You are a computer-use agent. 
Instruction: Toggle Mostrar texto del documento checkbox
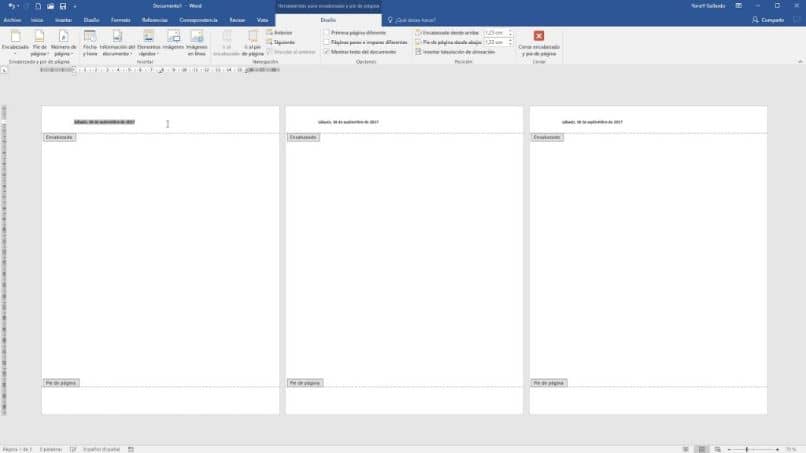pyautogui.click(x=326, y=52)
